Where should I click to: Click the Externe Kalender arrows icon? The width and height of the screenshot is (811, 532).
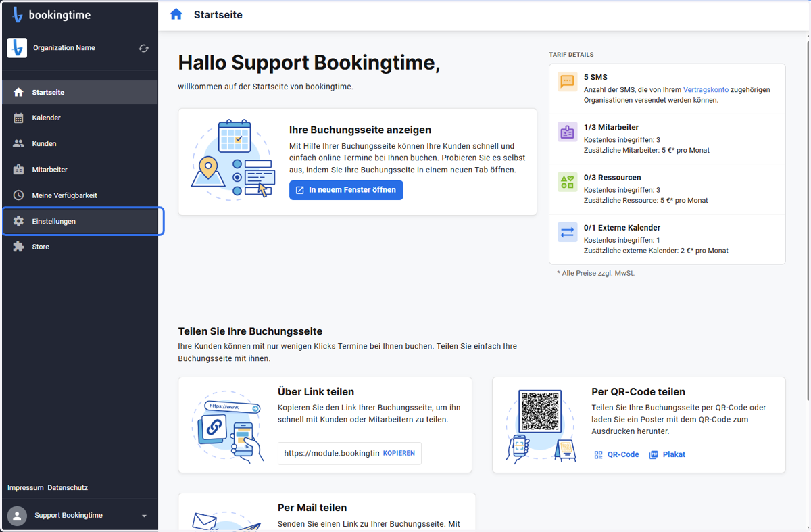[567, 232]
